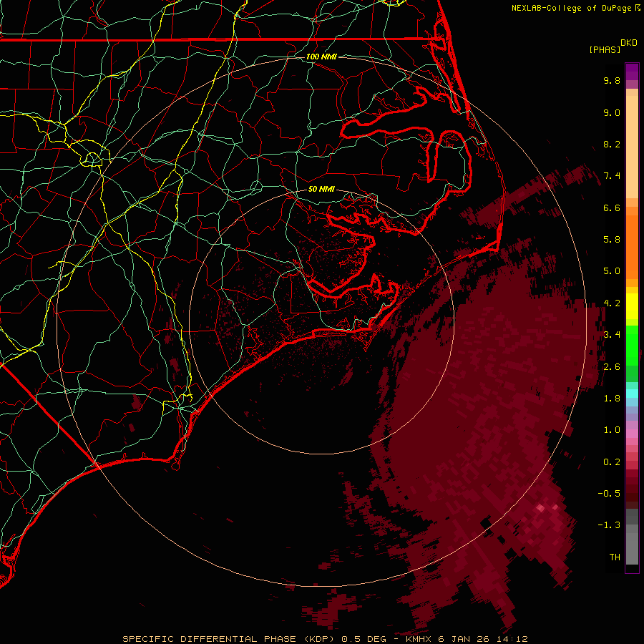
Task: Click the peach segment of the color bar
Action: pos(632,144)
